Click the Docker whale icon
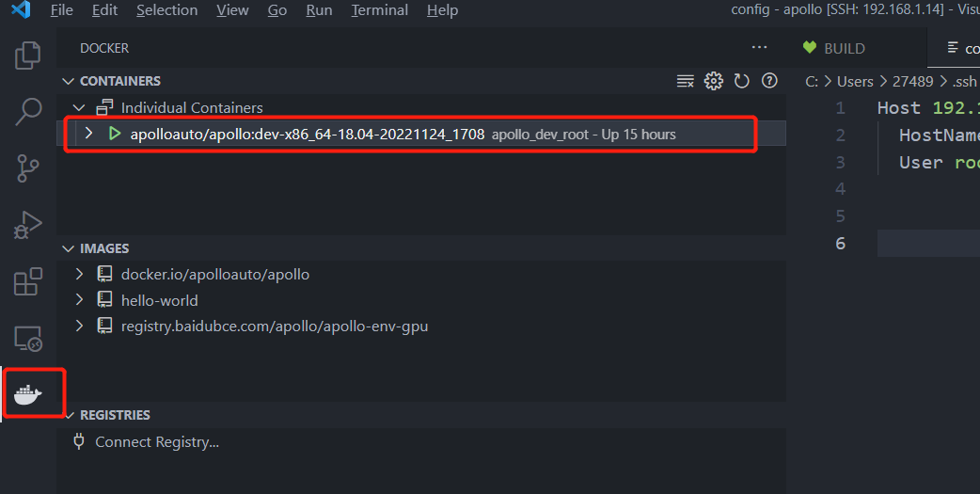 click(x=27, y=394)
